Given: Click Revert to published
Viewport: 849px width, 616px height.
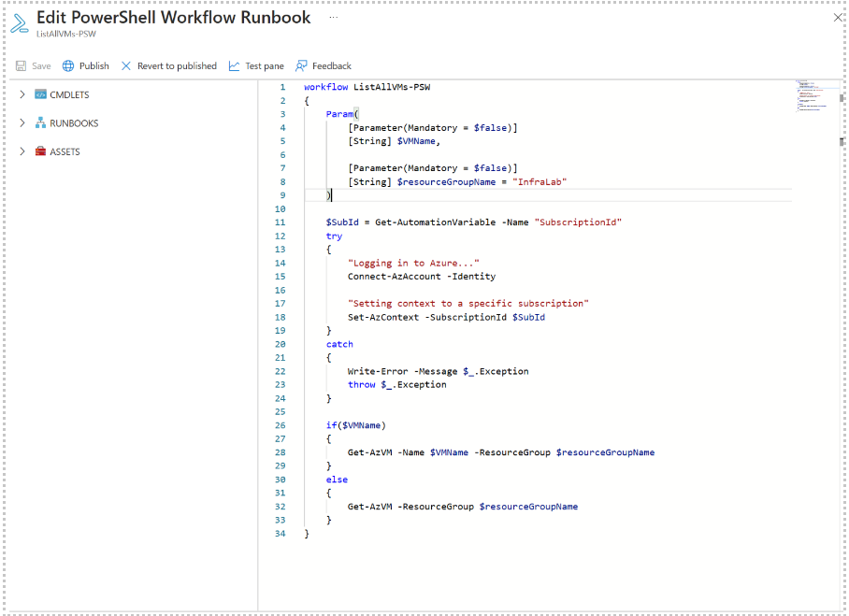Looking at the screenshot, I should (x=168, y=65).
